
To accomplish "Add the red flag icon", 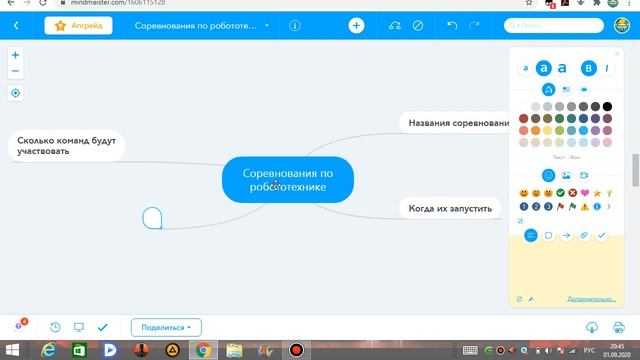I will (560, 207).
